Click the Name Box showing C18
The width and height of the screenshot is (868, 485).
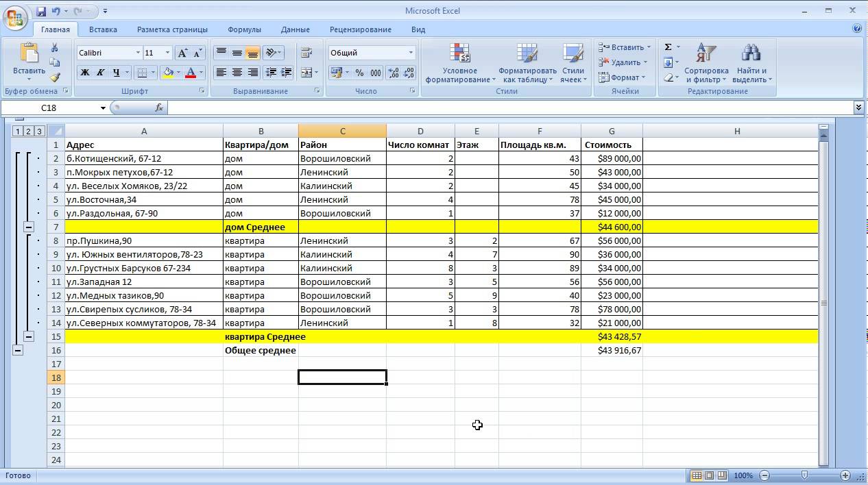pos(49,108)
